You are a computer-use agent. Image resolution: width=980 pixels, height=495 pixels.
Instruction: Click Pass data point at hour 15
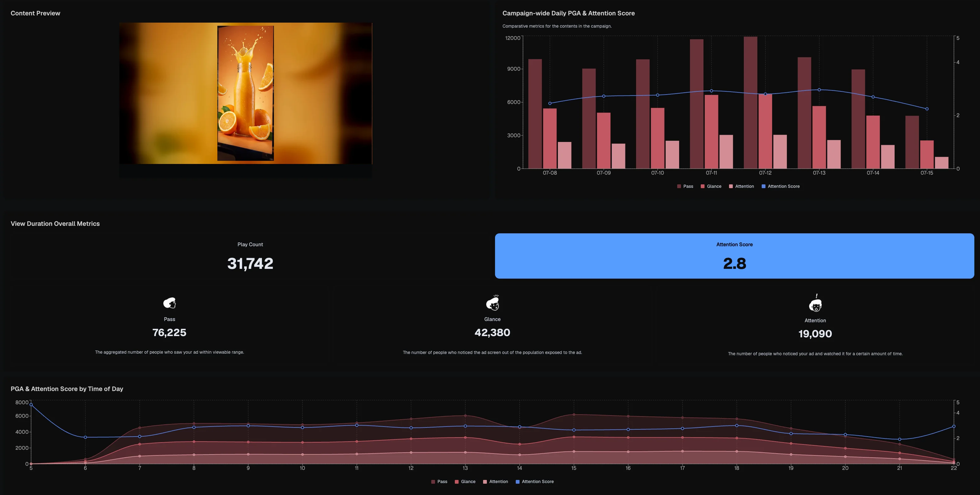[x=574, y=414]
